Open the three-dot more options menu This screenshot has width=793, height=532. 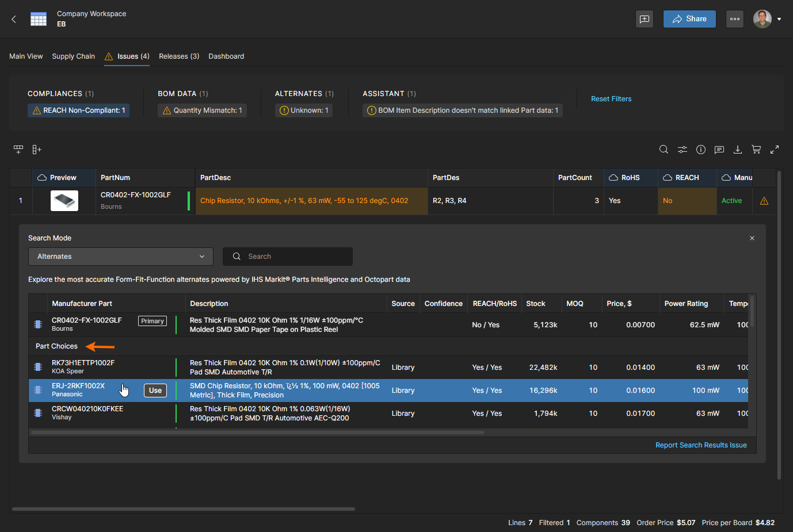click(x=734, y=19)
